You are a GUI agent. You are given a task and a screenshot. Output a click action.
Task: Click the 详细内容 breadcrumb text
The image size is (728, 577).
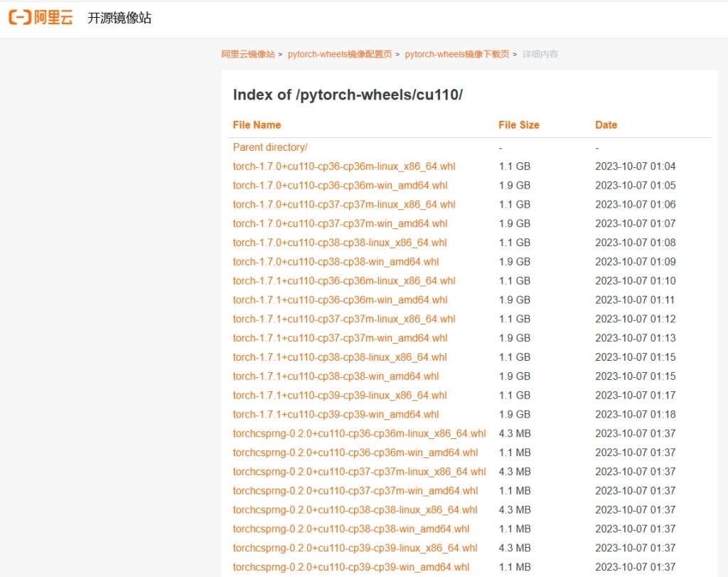pos(540,54)
